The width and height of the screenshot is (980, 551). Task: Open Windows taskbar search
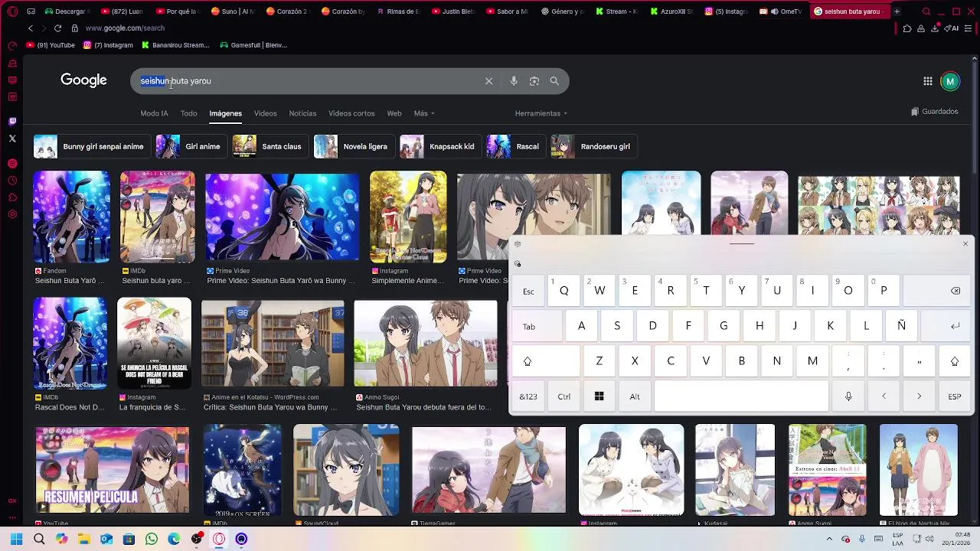coord(39,540)
